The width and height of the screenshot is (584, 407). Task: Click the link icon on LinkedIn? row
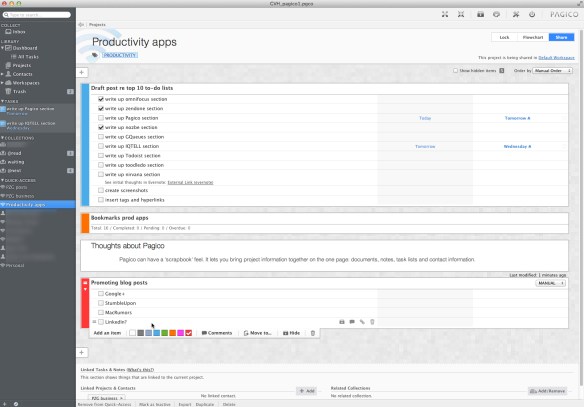[362, 322]
